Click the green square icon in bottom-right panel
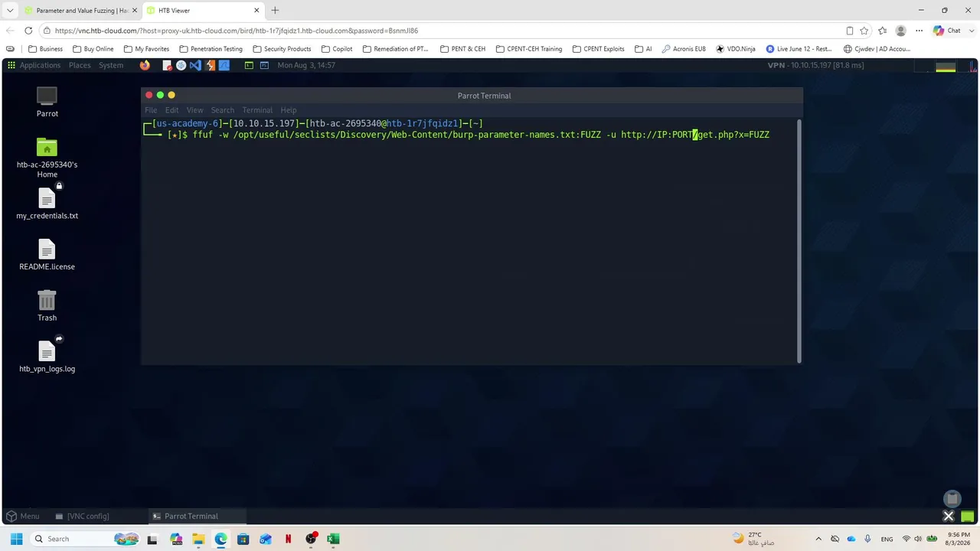 coord(968,517)
